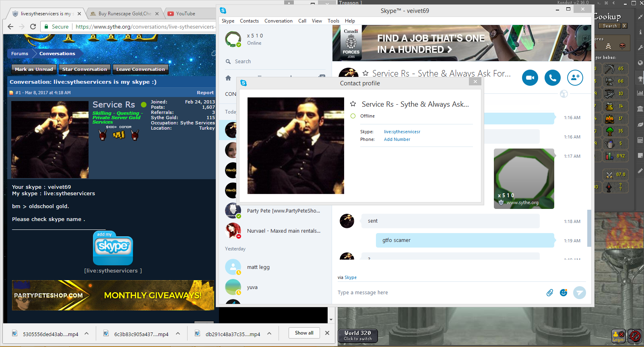Add participants to the Skype conversation

pos(575,78)
